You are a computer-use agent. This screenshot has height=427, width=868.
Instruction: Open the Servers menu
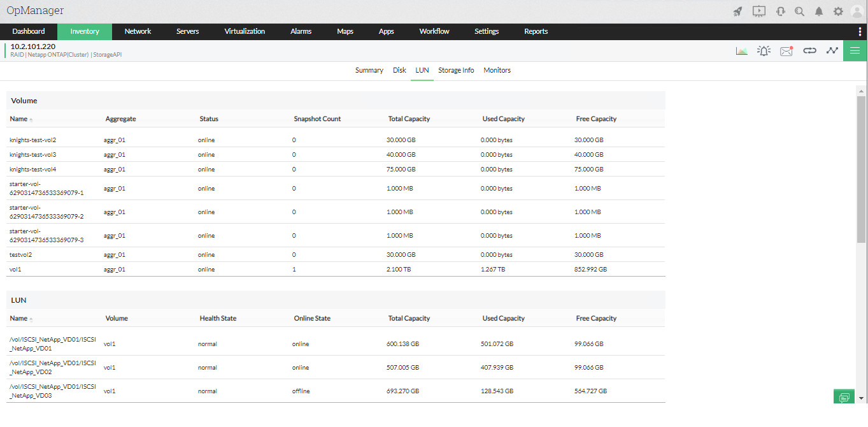[187, 31]
